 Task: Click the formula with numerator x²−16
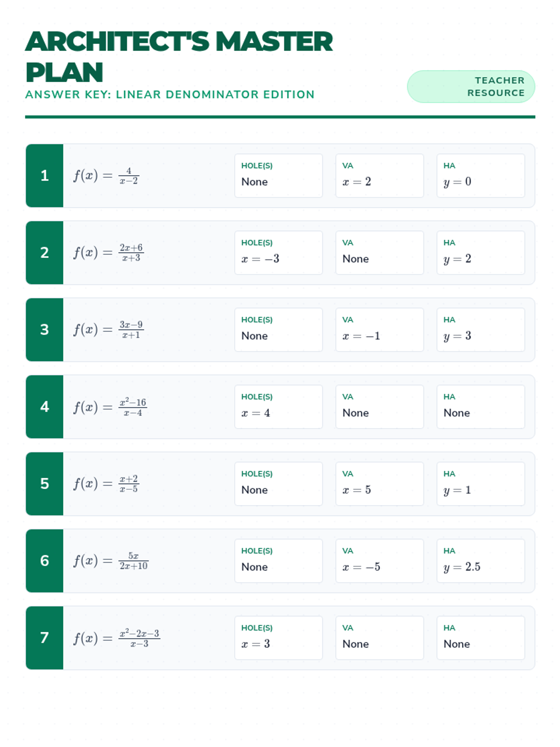click(110, 407)
